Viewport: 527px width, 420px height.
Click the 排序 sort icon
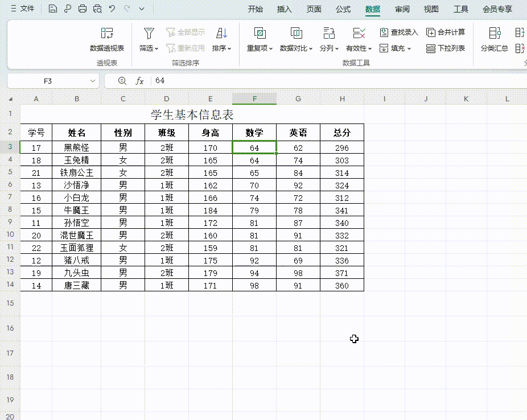(222, 33)
